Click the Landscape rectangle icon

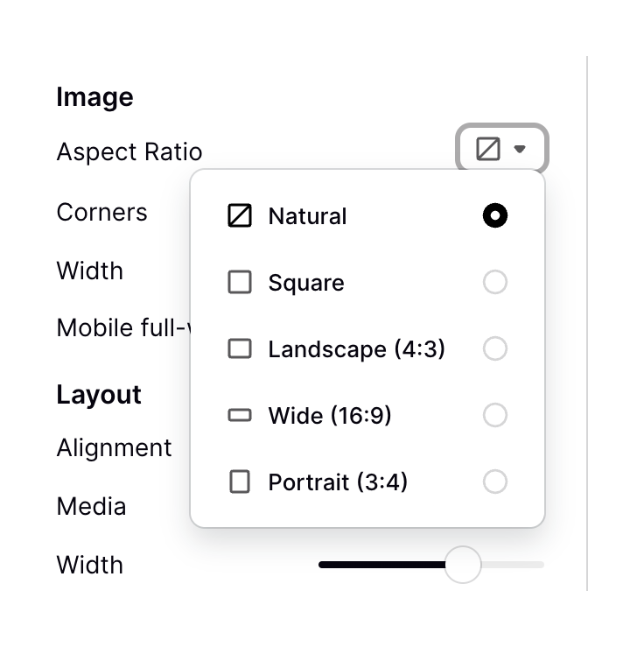[239, 349]
